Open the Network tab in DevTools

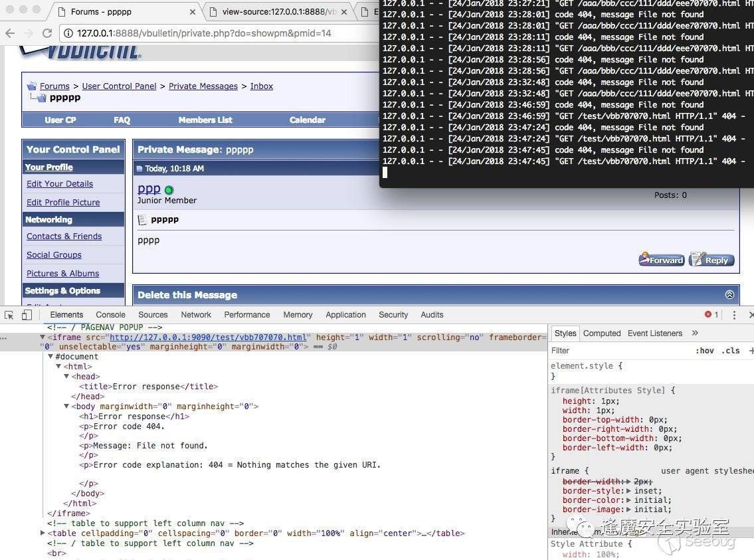196,315
